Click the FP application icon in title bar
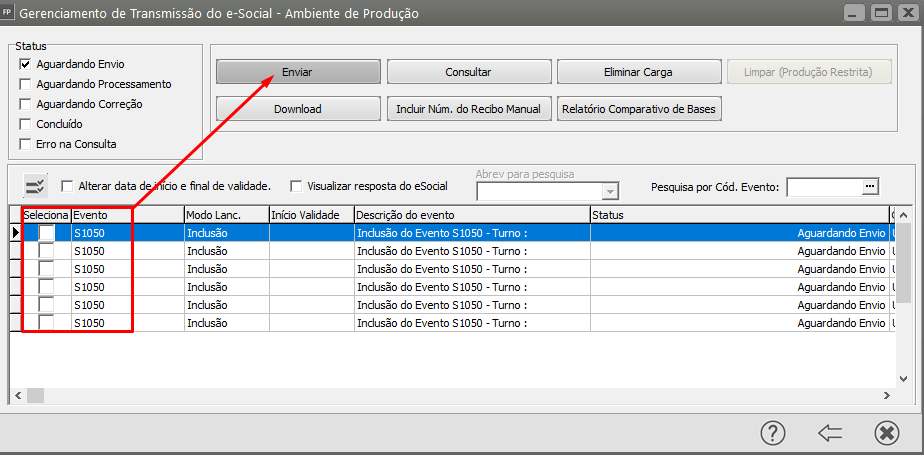The width and height of the screenshot is (924, 455). pyautogui.click(x=7, y=13)
